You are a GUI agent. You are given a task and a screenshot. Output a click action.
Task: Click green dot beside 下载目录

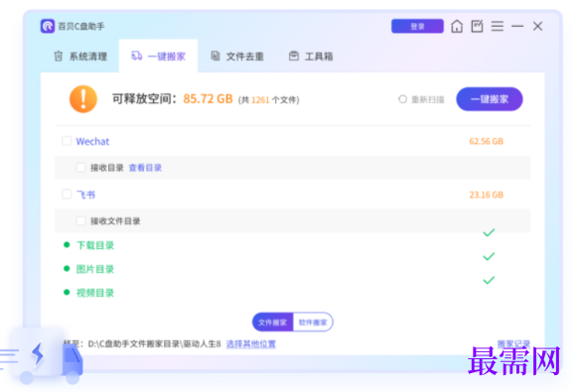[67, 245]
